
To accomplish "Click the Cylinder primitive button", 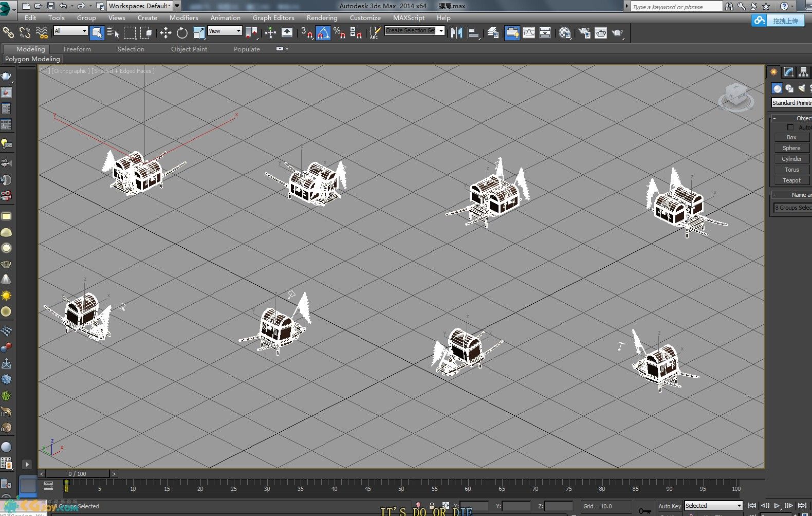I will 791,159.
